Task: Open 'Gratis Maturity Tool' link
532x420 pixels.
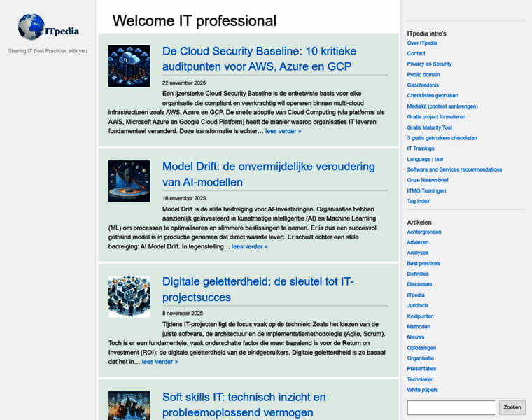Action: [430, 127]
